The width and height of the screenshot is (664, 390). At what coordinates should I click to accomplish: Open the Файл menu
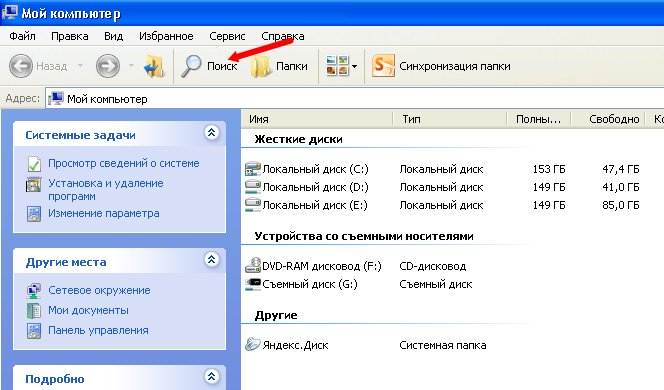pos(22,36)
